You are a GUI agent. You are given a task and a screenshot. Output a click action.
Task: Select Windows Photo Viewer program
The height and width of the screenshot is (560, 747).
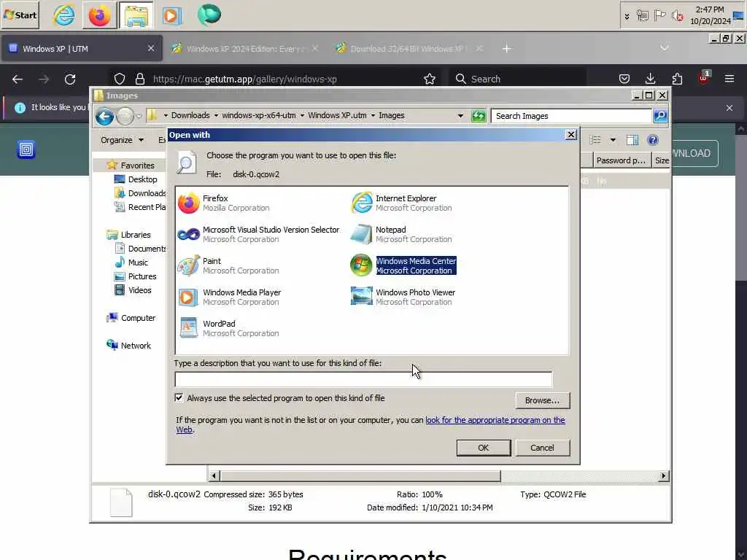click(x=403, y=297)
